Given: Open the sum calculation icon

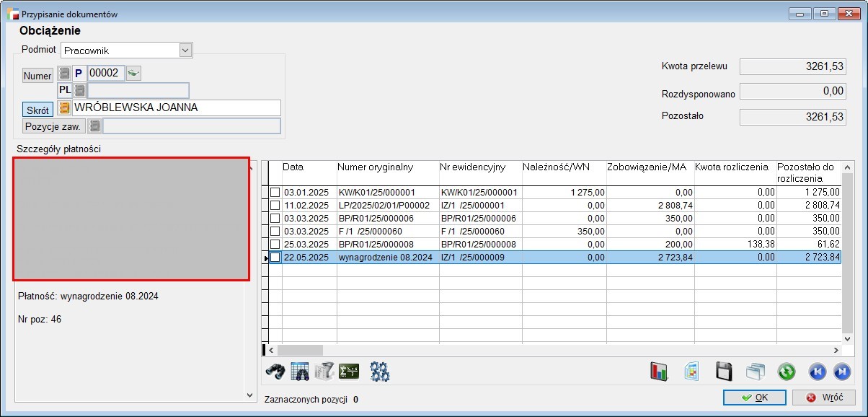Looking at the screenshot, I should click(349, 372).
